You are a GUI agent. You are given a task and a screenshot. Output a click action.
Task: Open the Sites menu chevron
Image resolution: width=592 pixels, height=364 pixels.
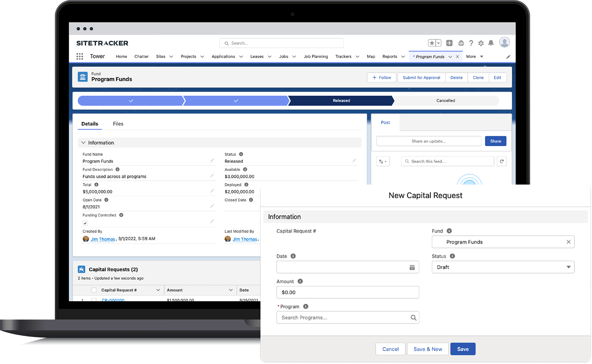click(x=171, y=56)
